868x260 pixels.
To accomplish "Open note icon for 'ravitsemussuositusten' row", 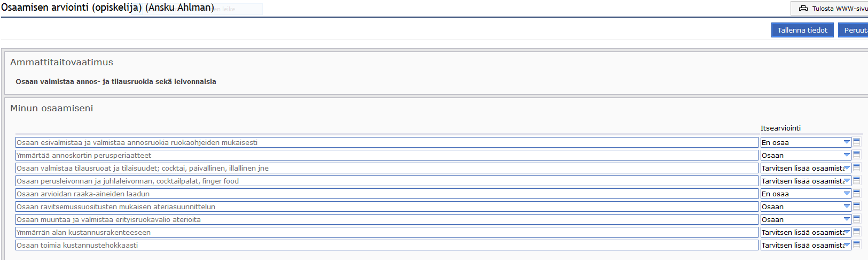I will 857,206.
